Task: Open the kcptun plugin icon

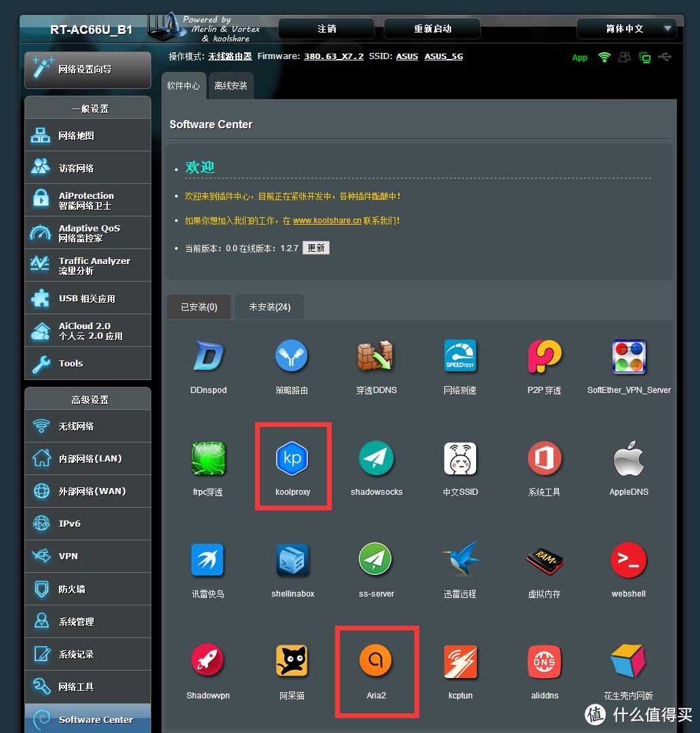Action: [461, 662]
